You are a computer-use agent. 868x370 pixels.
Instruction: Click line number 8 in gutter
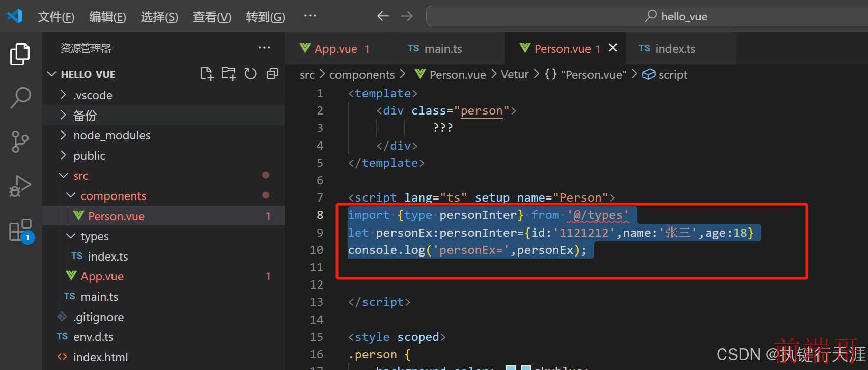(x=320, y=215)
